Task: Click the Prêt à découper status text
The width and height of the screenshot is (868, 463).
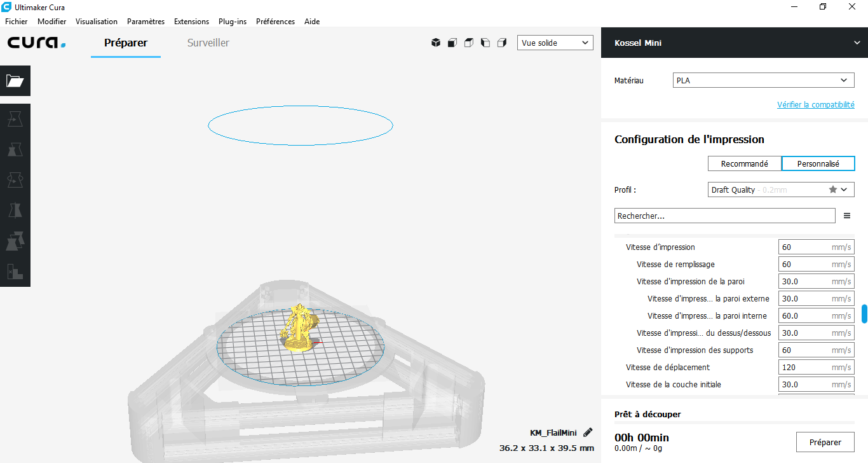Action: [648, 414]
